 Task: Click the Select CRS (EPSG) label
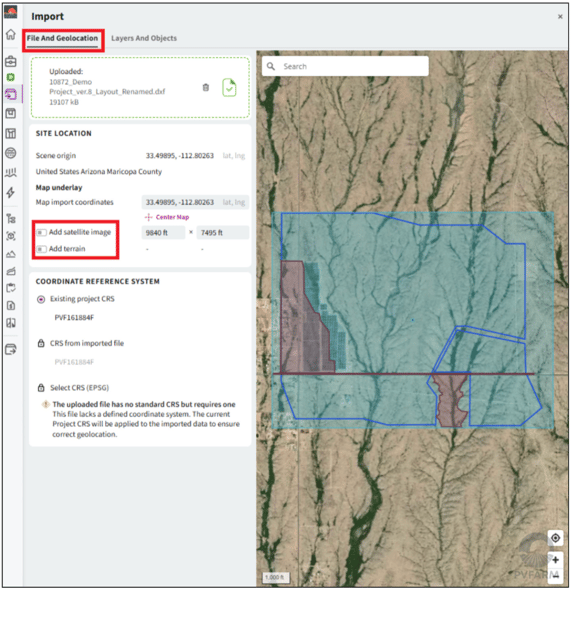point(80,388)
